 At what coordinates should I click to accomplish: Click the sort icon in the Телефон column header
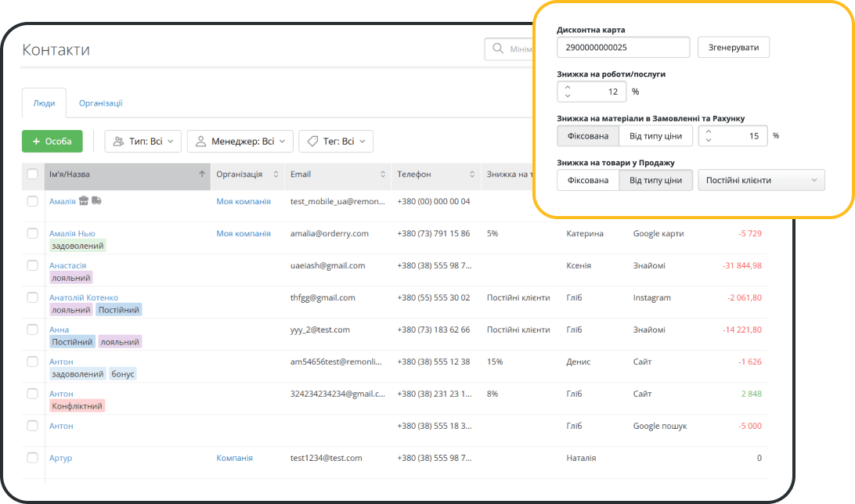point(472,175)
